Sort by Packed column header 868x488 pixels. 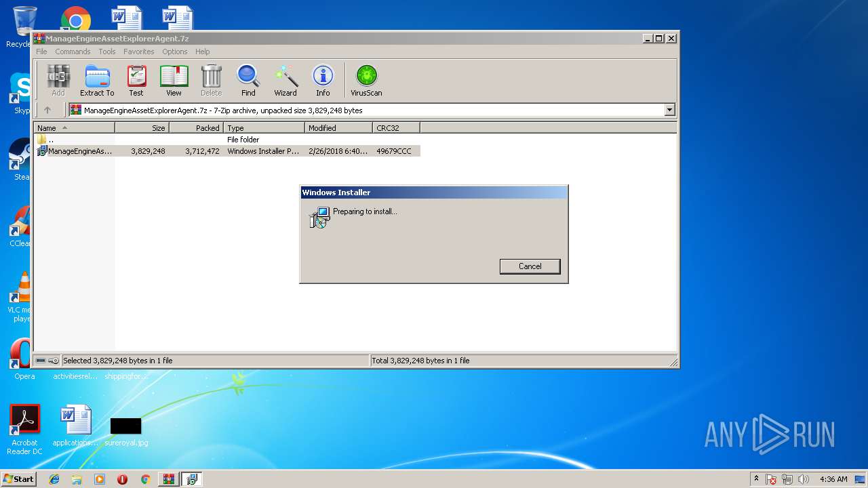(196, 128)
